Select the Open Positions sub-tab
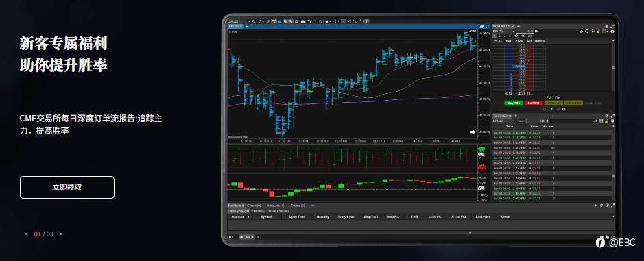The image size is (644, 261). click(239, 211)
